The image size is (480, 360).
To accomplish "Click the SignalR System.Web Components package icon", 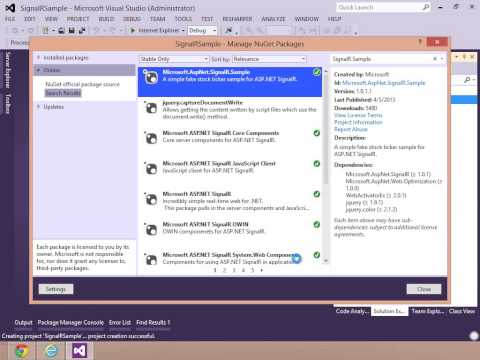I will pyautogui.click(x=151, y=260).
